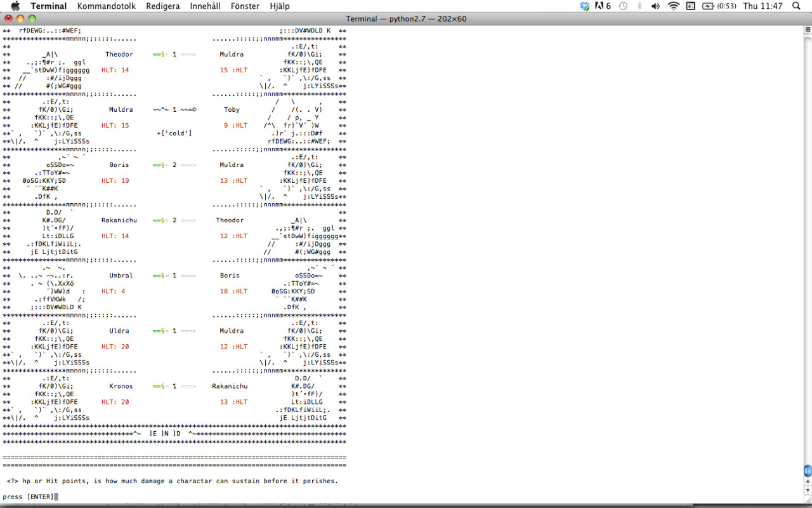Click the scrollbar up arrow
The height and width of the screenshot is (508, 812).
pyautogui.click(x=807, y=481)
